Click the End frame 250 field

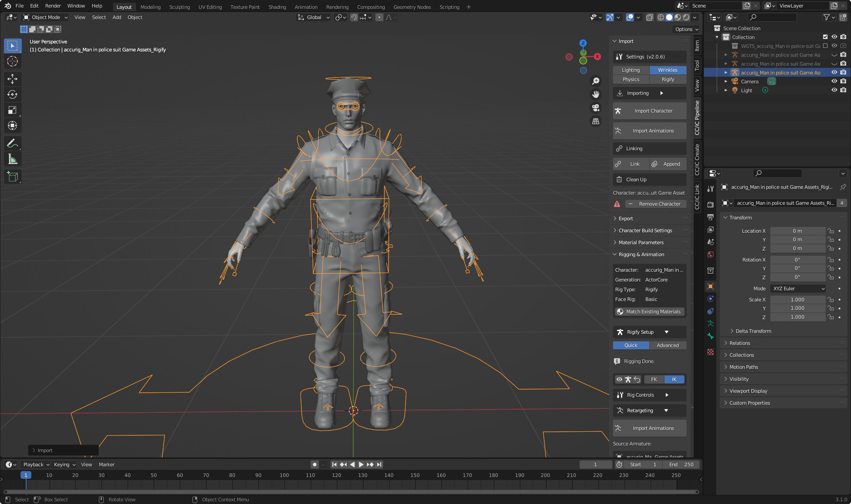(682, 465)
